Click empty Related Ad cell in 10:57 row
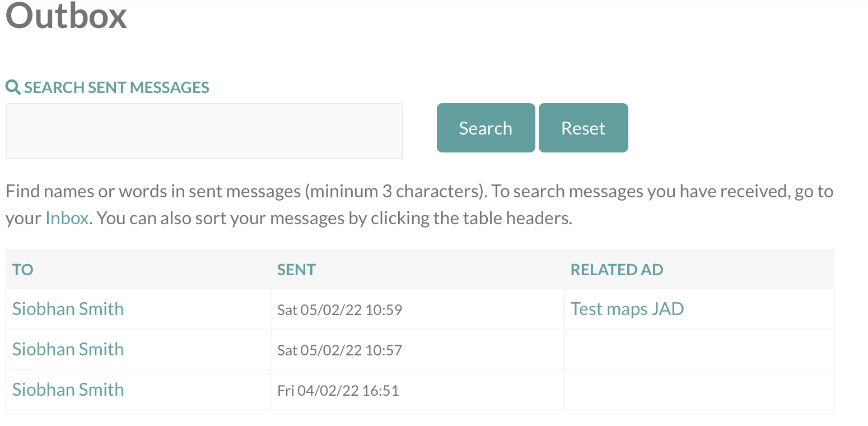Screen dimensions: 868x426 coord(699,349)
